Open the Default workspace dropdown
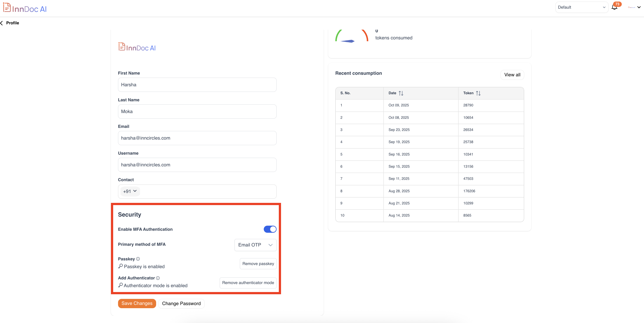Image resolution: width=644 pixels, height=323 pixels. coord(581,7)
